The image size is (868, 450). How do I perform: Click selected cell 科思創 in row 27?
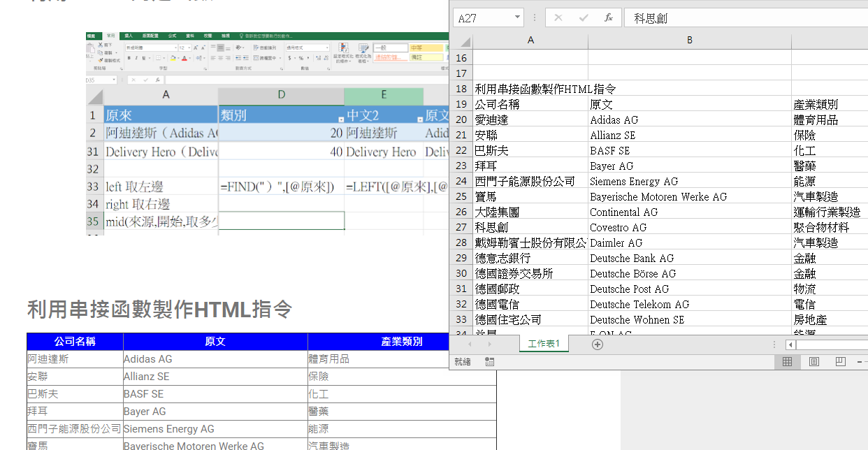coord(531,227)
